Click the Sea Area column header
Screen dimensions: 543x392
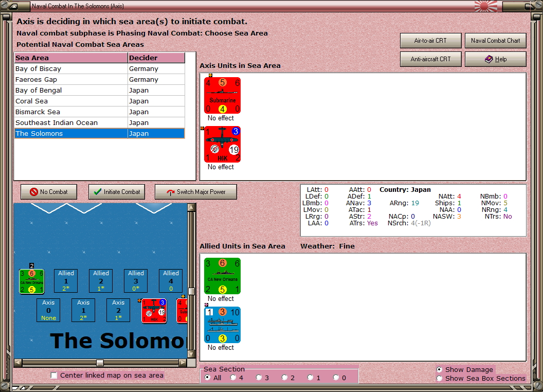click(71, 58)
